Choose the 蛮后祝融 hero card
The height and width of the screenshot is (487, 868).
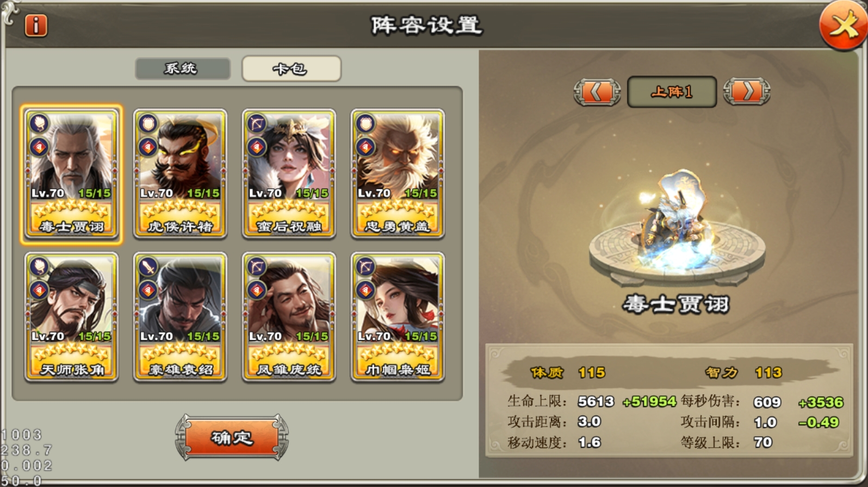pos(289,173)
